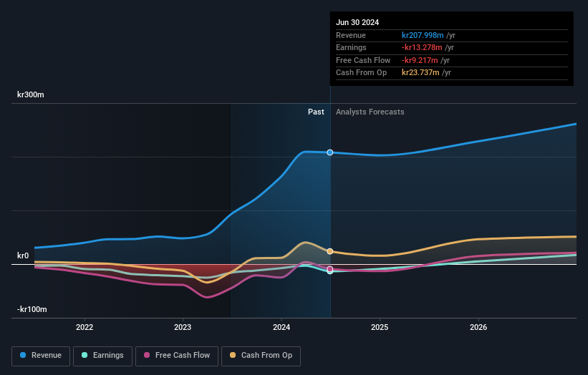Click the -kr13.278m earnings value
This screenshot has width=588, height=375.
(x=422, y=47)
